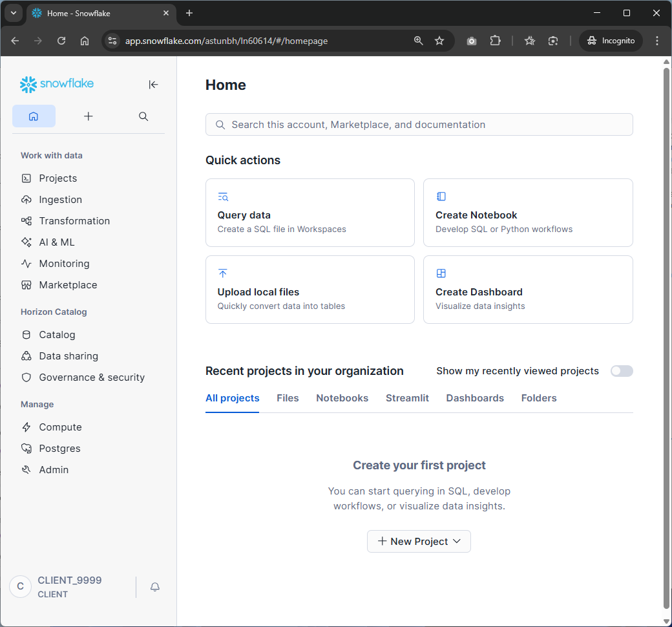Click the browser extensions puzzle icon
The width and height of the screenshot is (672, 627).
495,41
